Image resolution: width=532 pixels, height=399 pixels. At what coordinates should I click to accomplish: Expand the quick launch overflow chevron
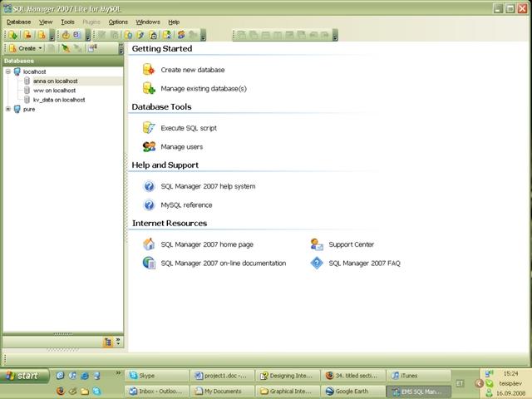118,373
